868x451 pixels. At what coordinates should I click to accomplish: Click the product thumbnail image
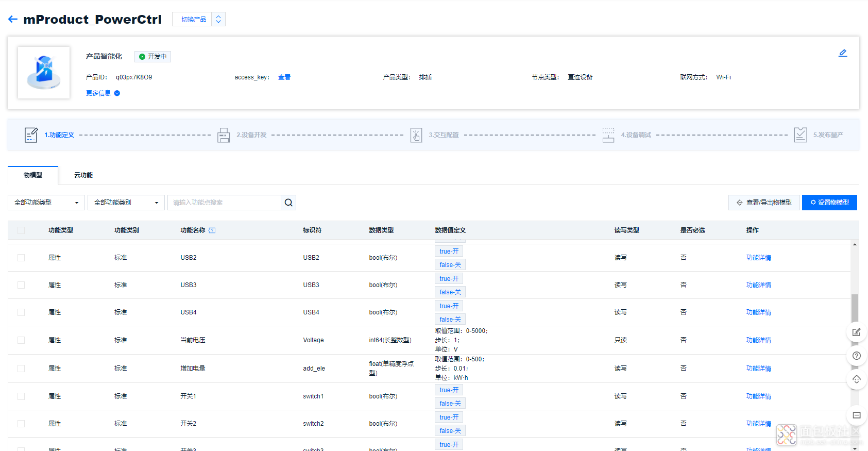(x=44, y=73)
